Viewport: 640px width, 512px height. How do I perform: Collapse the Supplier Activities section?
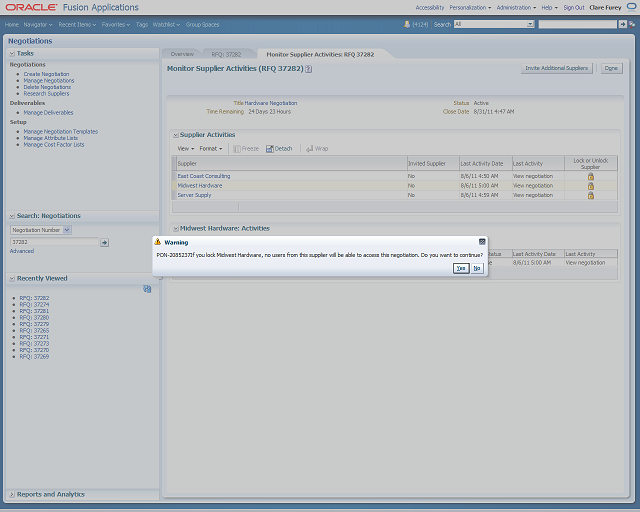(x=176, y=135)
